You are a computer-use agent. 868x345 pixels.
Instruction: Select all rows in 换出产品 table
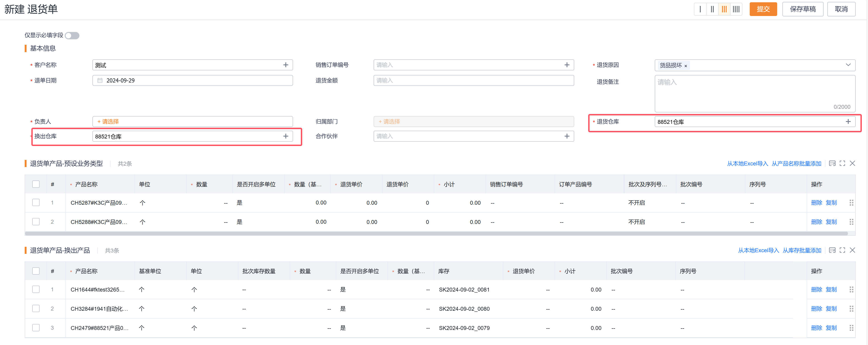coord(36,271)
